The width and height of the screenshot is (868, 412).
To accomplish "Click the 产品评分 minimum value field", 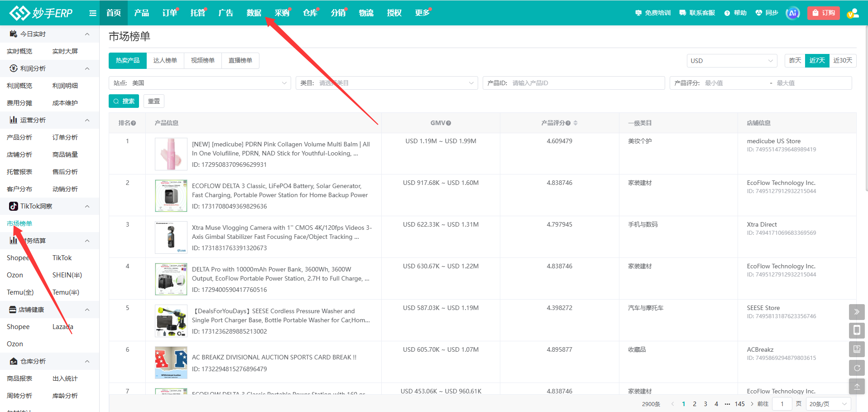I will pyautogui.click(x=734, y=83).
